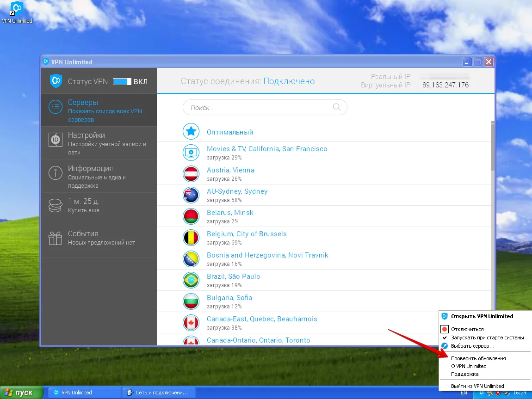
Task: Choose 'Отключиться' in the tray menu
Action: click(x=467, y=329)
